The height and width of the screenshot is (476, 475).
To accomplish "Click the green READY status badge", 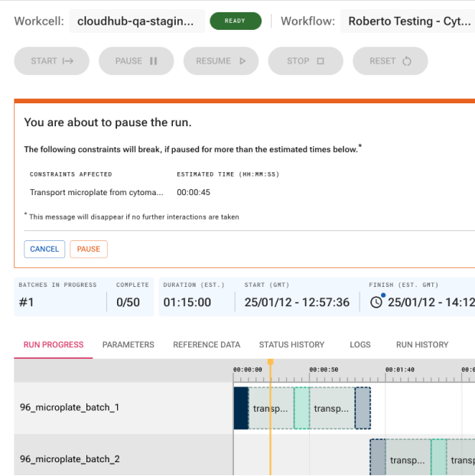I will pos(235,21).
